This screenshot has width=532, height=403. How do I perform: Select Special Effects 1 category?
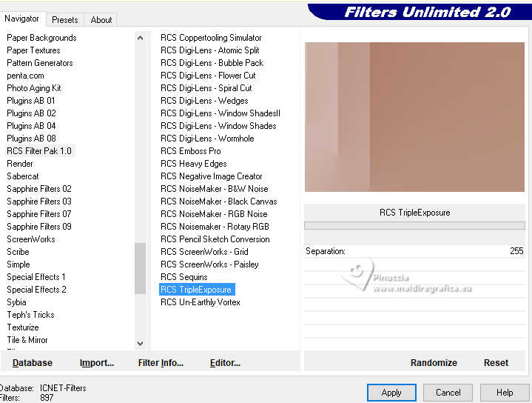click(x=36, y=276)
